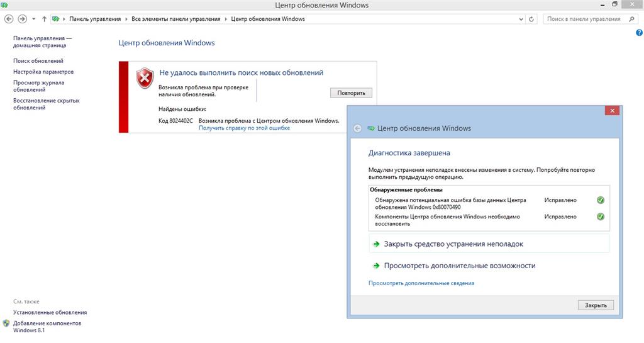
Task: Minimize the Windows Update window
Action: tap(602, 5)
